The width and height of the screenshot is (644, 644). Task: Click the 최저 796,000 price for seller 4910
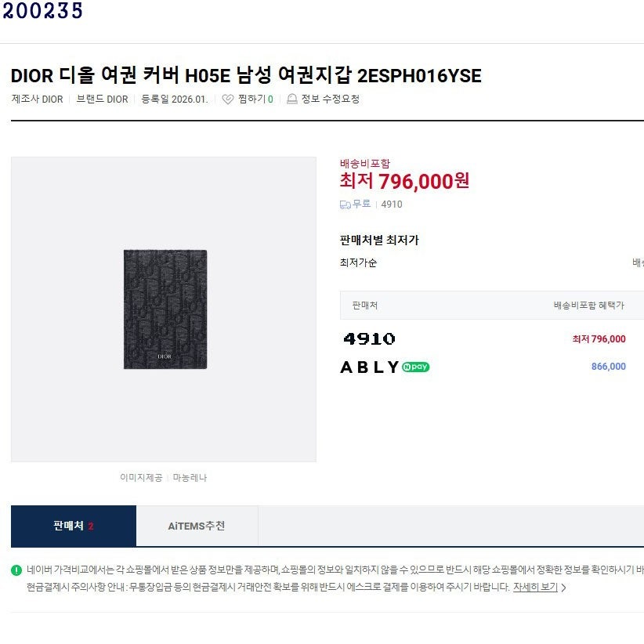coord(599,339)
